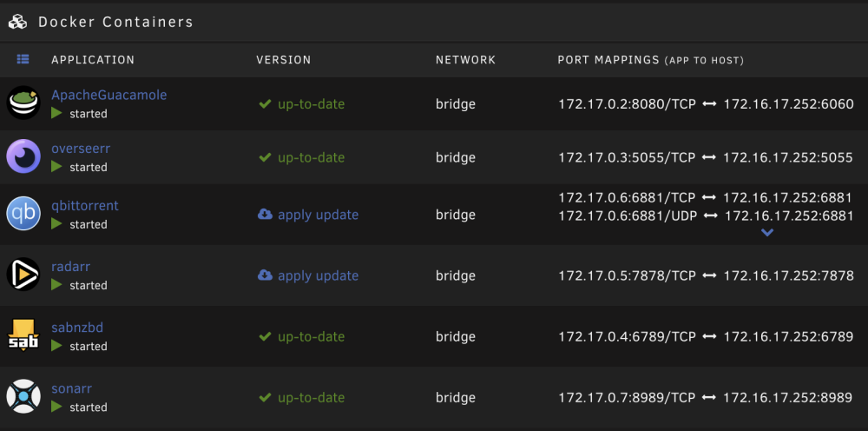Screen dimensions: 868x431
Task: Open the overseerr purple eye icon
Action: pyautogui.click(x=23, y=156)
